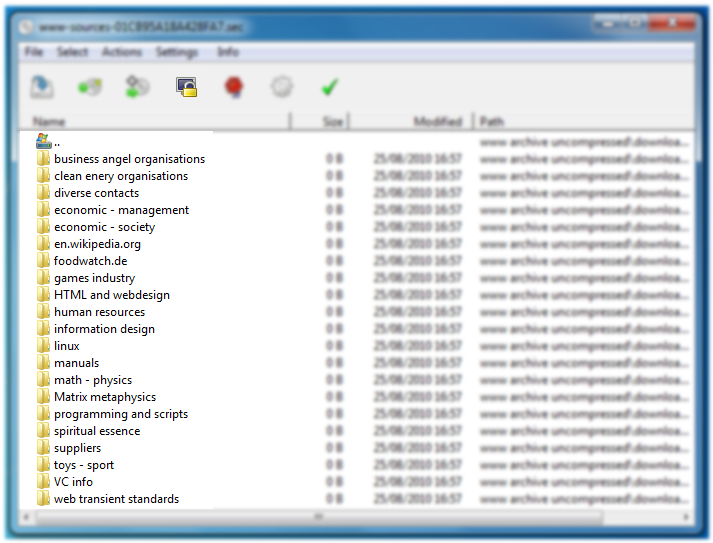Open the Select menu
This screenshot has width=713, height=543.
click(72, 52)
